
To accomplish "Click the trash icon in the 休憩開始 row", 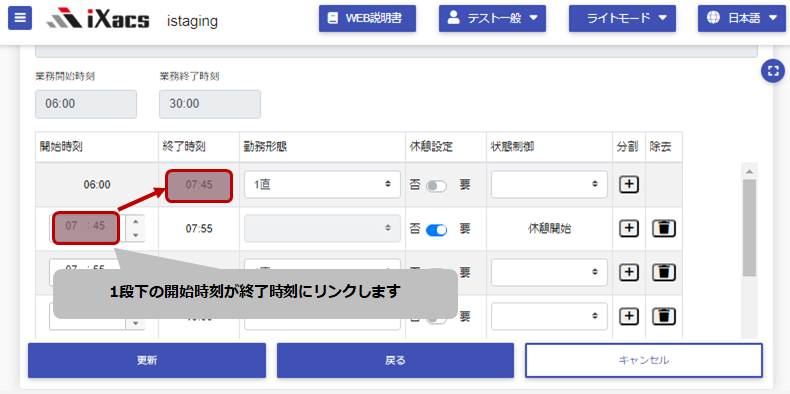I will tap(664, 228).
